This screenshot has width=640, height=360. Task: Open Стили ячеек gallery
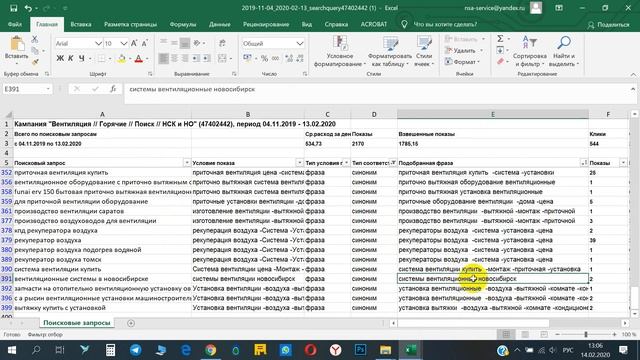click(x=424, y=51)
